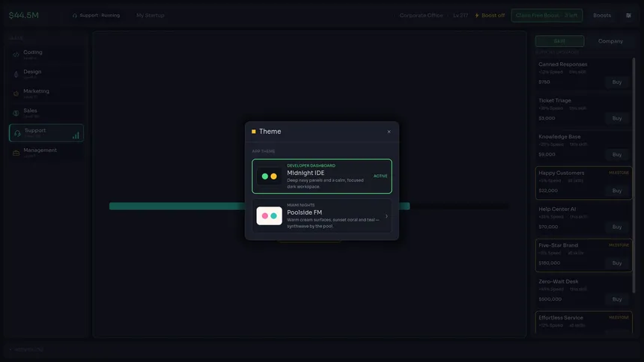Switch to the Skill upgrades tab
Viewport: 644px width, 362px height.
click(x=559, y=41)
